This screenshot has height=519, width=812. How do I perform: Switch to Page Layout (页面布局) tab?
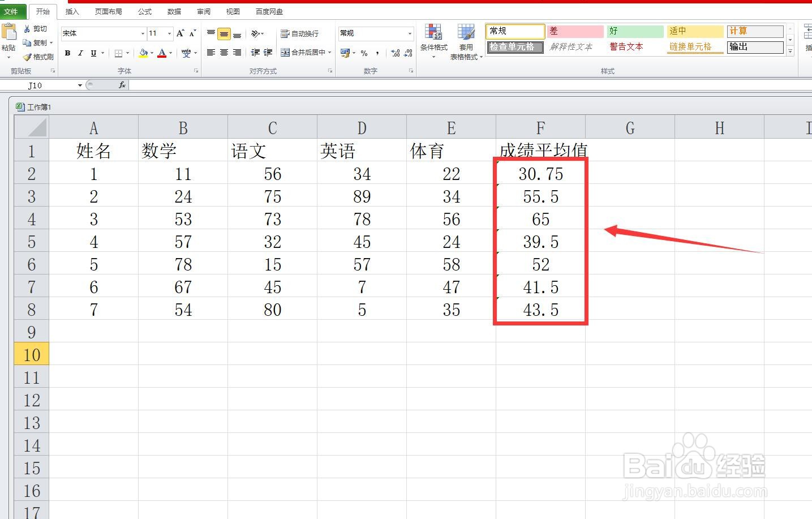(109, 11)
